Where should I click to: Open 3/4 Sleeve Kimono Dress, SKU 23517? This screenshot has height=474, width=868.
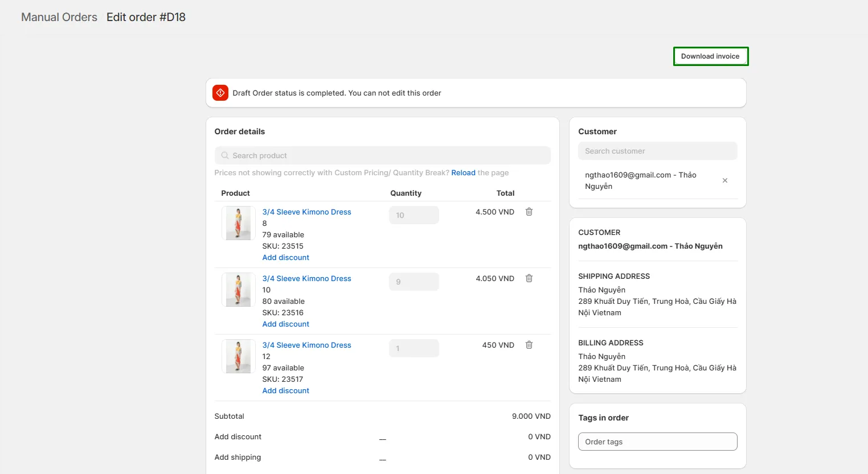[306, 345]
